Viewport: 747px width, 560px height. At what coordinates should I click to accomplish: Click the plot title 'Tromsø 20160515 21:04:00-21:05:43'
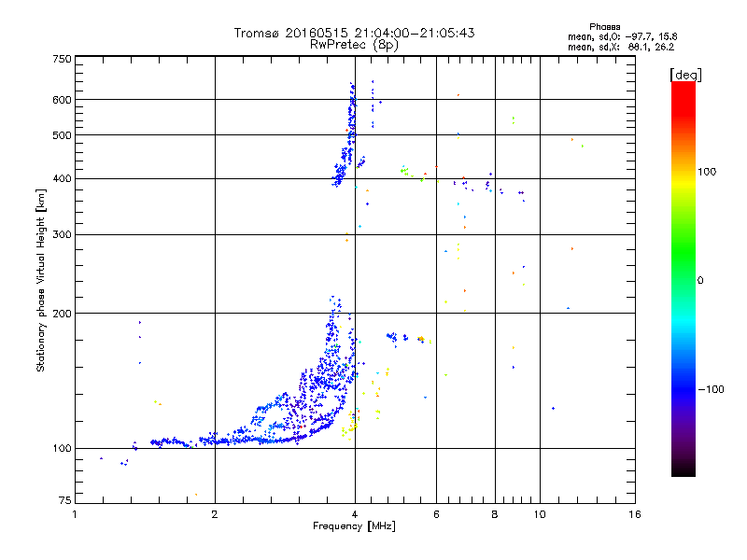pyautogui.click(x=354, y=33)
